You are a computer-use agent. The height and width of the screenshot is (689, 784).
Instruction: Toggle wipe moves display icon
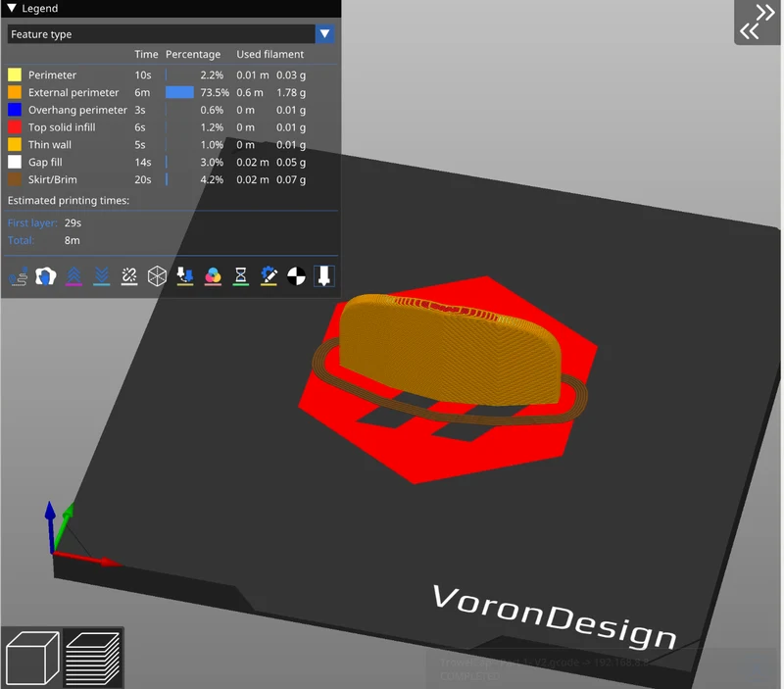(45, 276)
